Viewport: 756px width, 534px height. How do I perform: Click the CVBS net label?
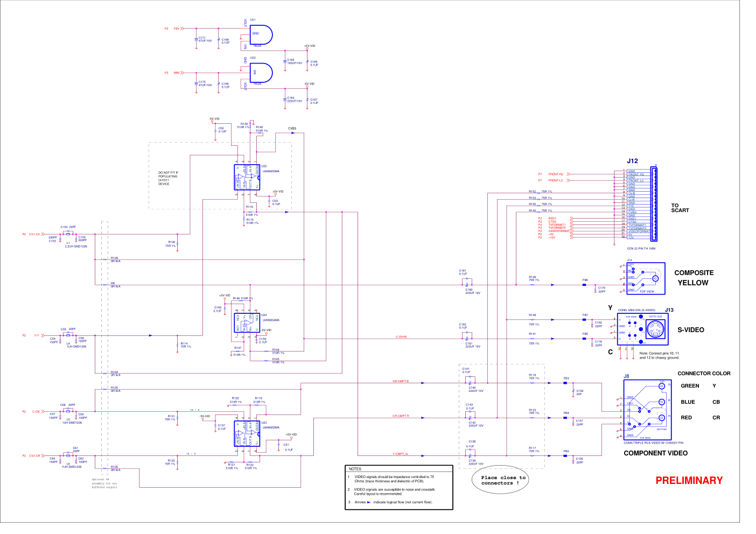(x=292, y=129)
